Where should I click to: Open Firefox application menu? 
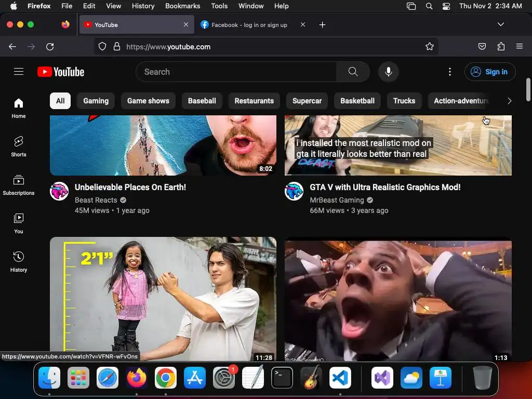[520, 46]
